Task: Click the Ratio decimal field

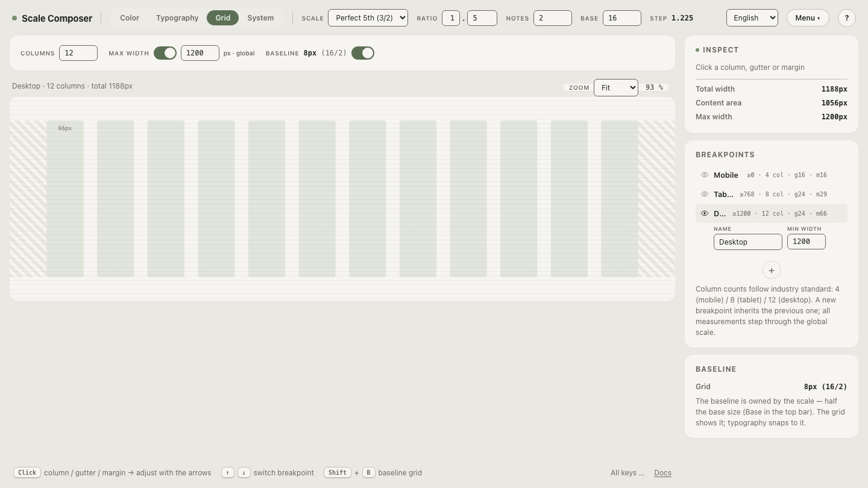Action: point(482,18)
